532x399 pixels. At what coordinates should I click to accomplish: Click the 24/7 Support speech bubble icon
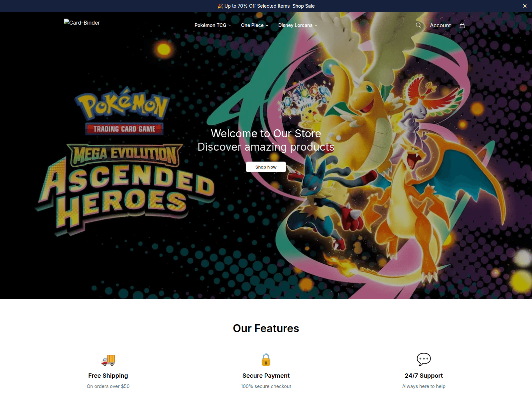pos(424,359)
